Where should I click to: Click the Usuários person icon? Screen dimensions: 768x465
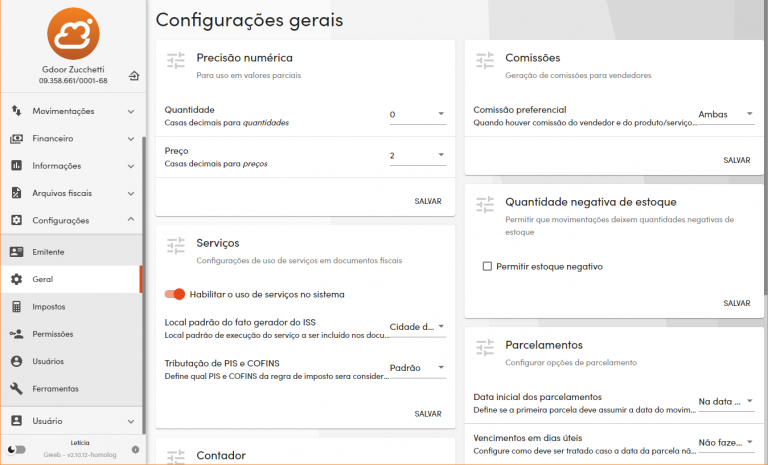click(x=16, y=361)
